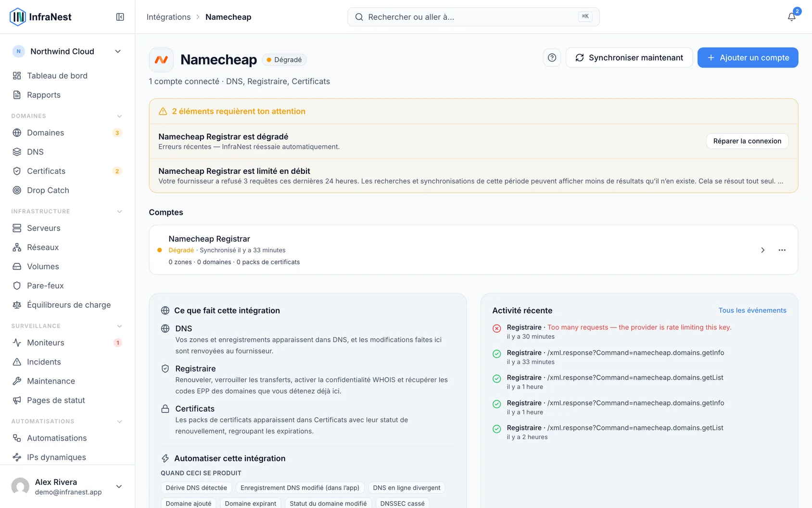The width and height of the screenshot is (812, 508).
Task: Click the Incidents warning triangle icon
Action: pos(17,362)
